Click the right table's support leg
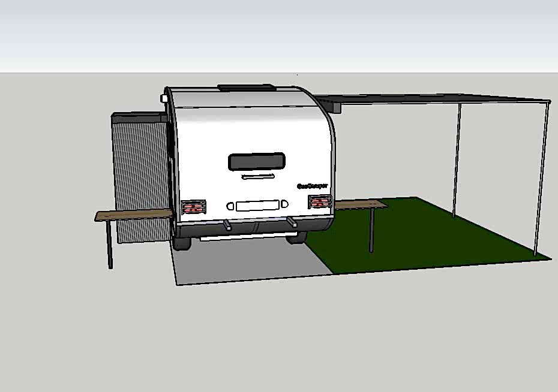Viewport: 558px width, 392px height. [371, 231]
